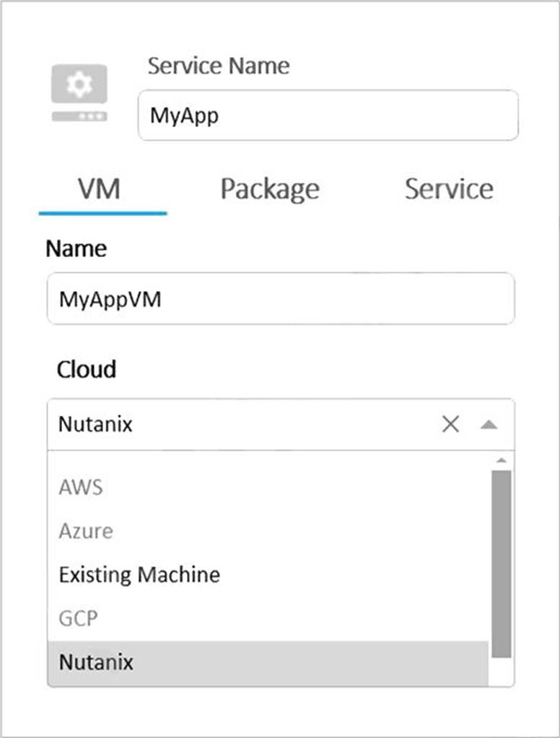560x738 pixels.
Task: Click the scrollbar track below the thumb
Action: click(x=501, y=672)
